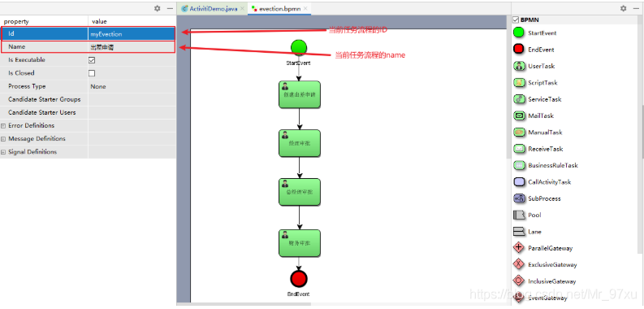644x309 pixels.
Task: Open palette panel gear settings
Action: point(624,8)
